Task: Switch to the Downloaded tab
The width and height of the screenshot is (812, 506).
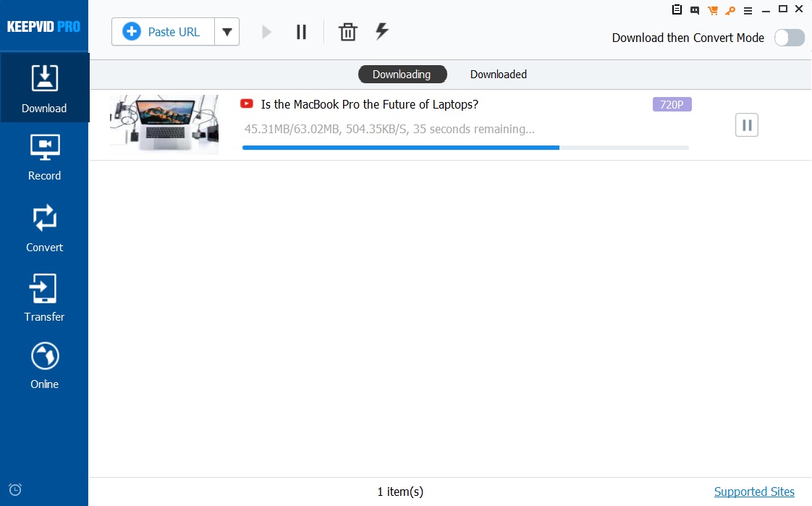Action: pyautogui.click(x=498, y=74)
